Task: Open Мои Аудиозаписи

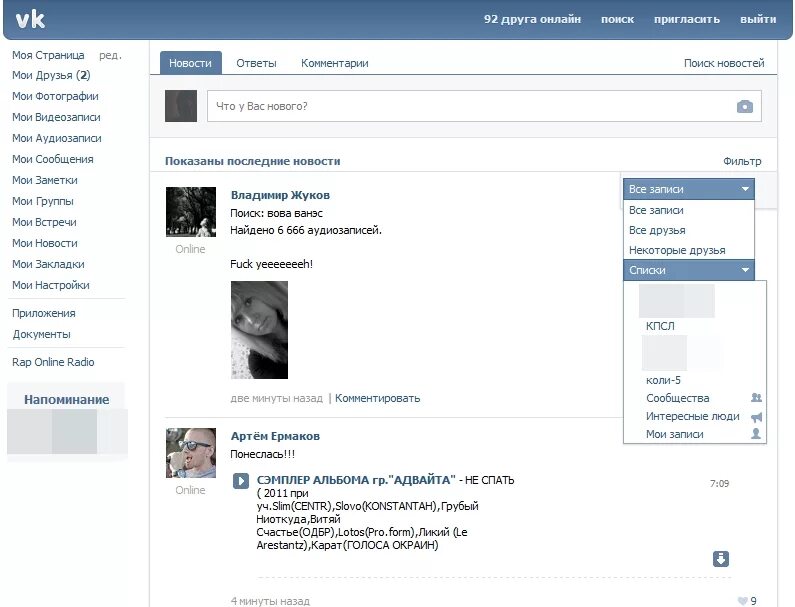Action: point(57,138)
